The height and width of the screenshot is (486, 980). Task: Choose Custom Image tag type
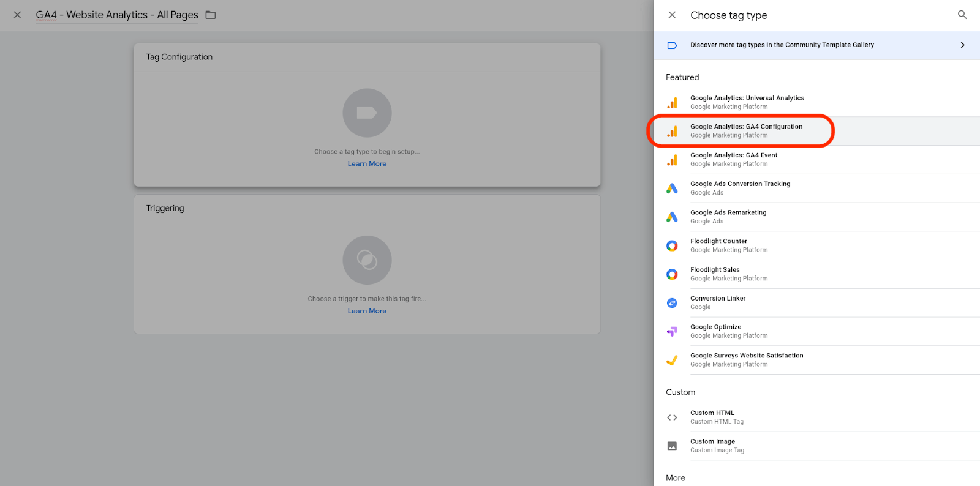[x=816, y=446]
